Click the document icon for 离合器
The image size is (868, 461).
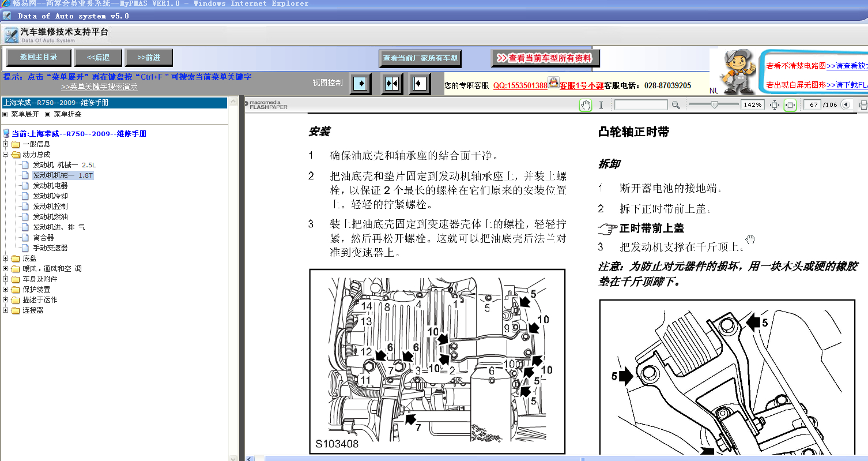point(25,238)
